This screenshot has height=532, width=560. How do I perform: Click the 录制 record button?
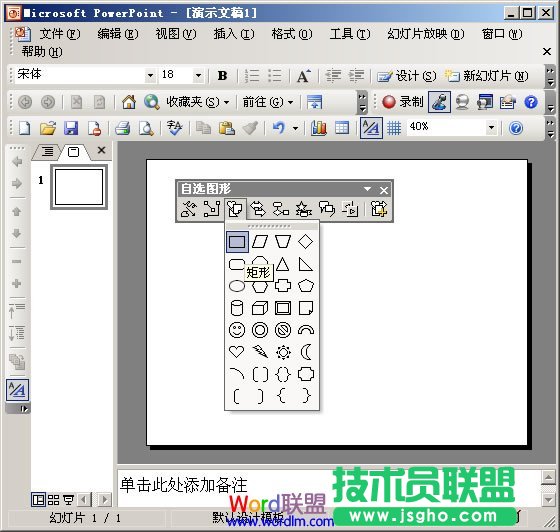402,102
